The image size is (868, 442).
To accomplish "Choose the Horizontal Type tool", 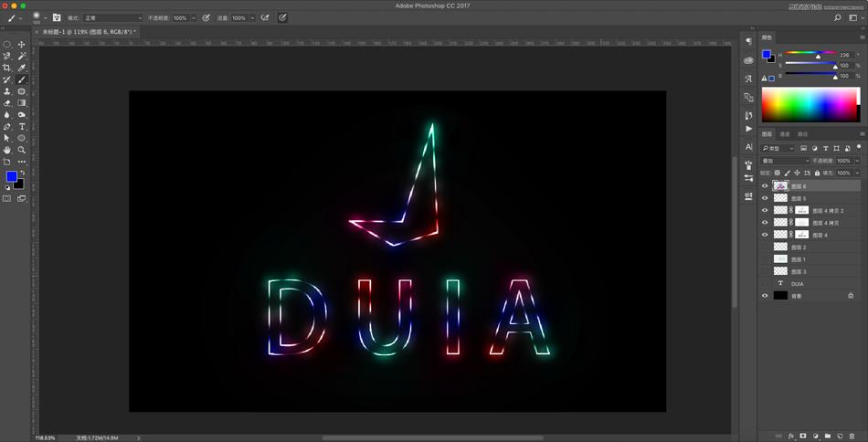I will [x=22, y=127].
